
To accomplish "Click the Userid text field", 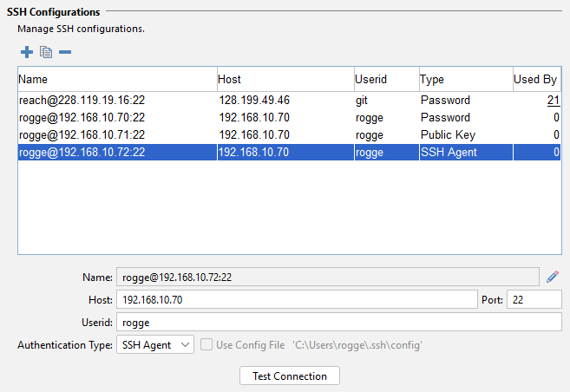I will click(338, 323).
